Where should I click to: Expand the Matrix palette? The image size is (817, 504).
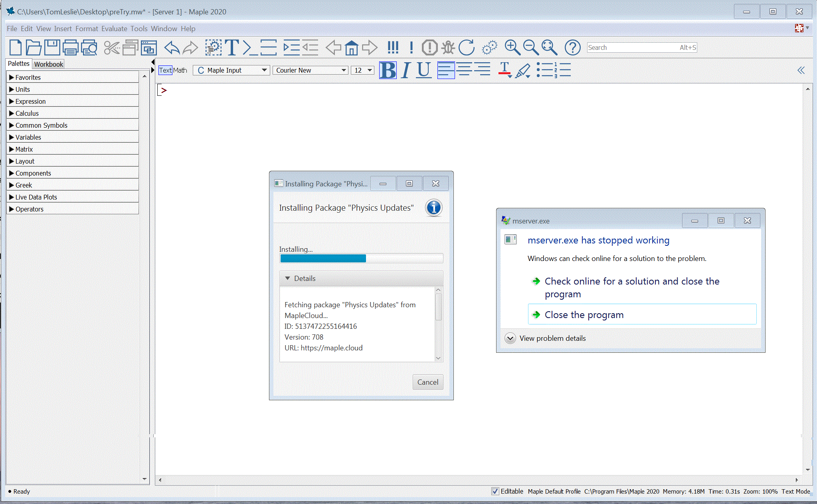[73, 149]
